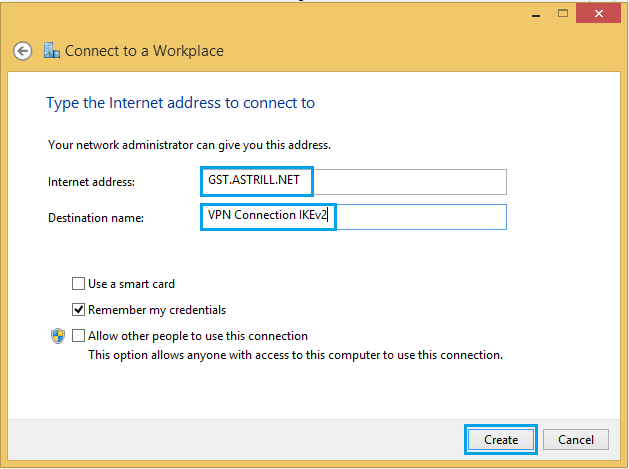
Task: Minimize the Connect to a Workplace window
Action: [x=536, y=14]
